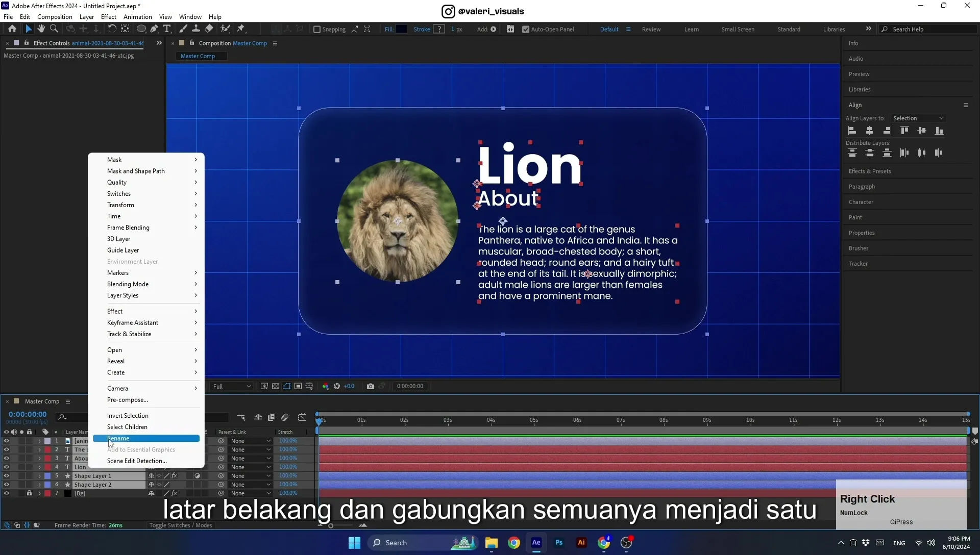Select the Zoom tool magnifier
The height and width of the screenshot is (555, 980).
(54, 29)
